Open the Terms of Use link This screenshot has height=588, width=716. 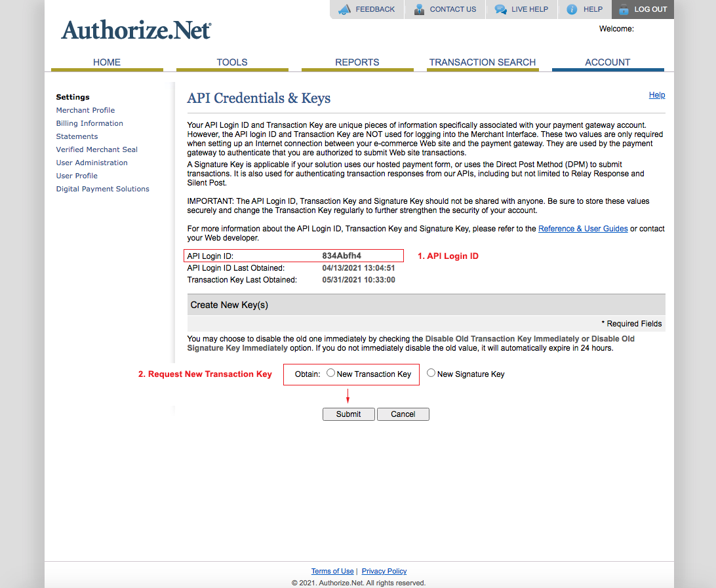(x=332, y=571)
